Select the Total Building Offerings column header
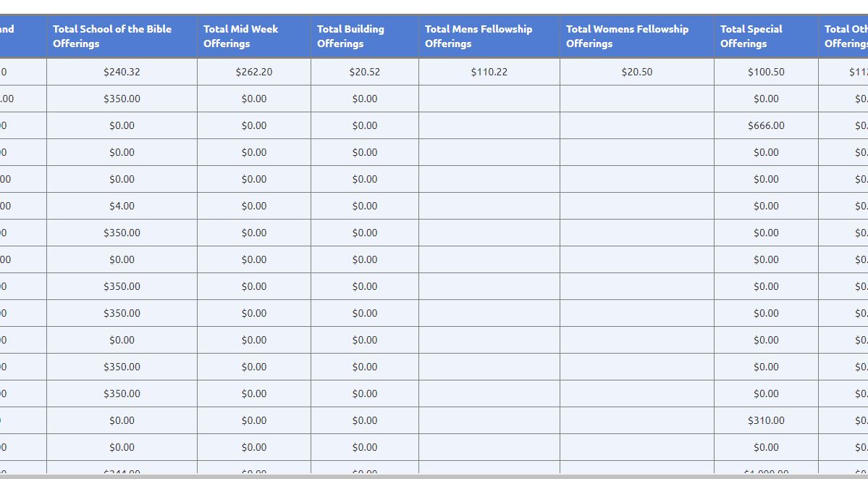868x479 pixels. point(350,36)
